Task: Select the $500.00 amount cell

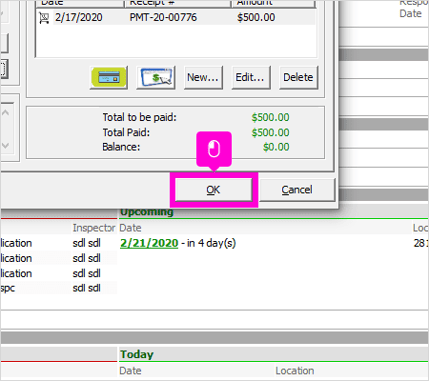Action: point(256,17)
